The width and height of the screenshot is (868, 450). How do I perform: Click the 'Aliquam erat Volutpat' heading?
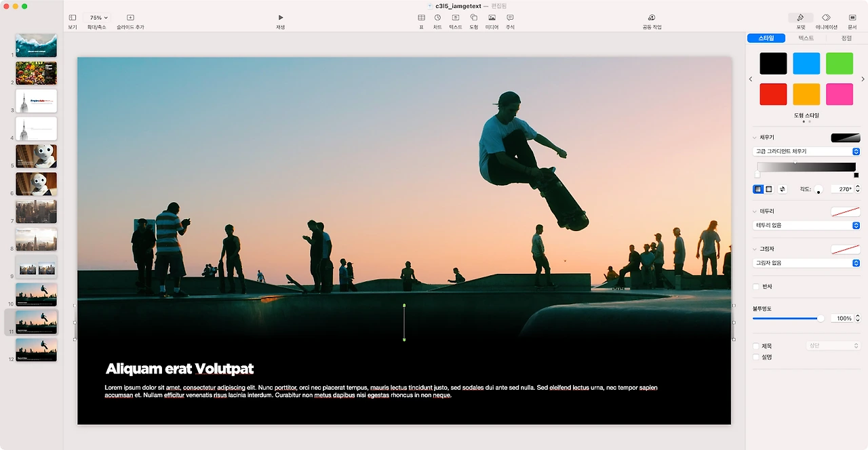click(x=180, y=369)
